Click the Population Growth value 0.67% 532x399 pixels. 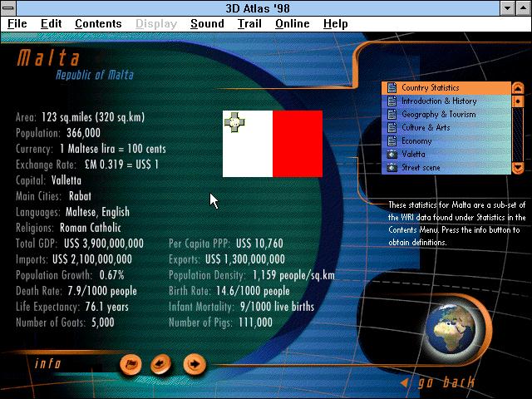pos(112,275)
